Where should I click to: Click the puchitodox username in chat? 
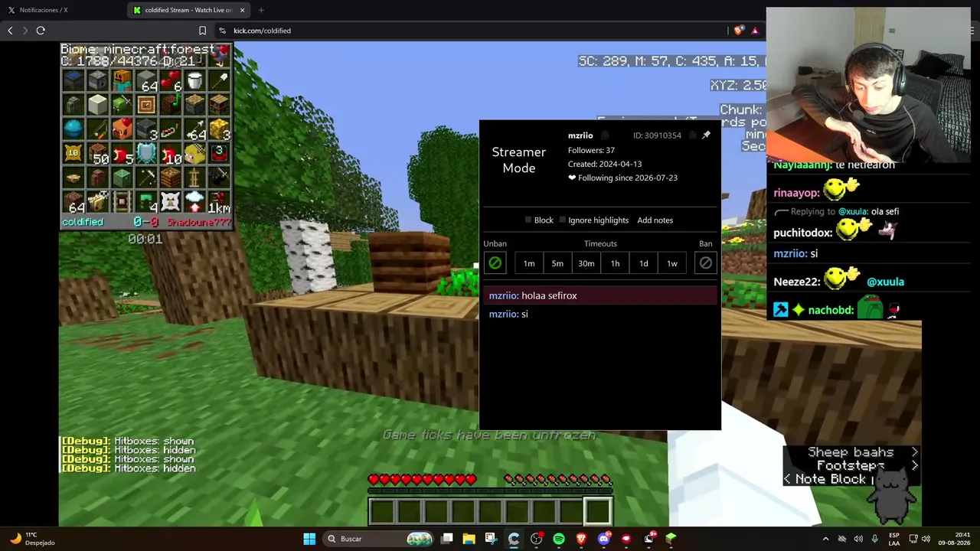(x=802, y=233)
